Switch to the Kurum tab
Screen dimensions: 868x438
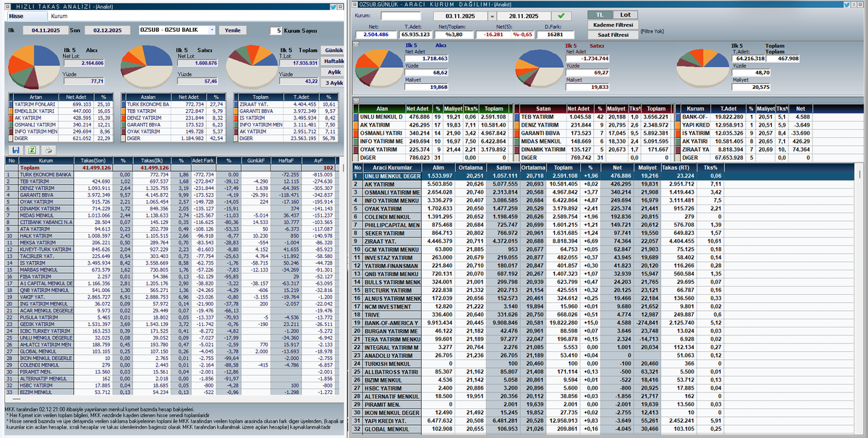coord(59,15)
